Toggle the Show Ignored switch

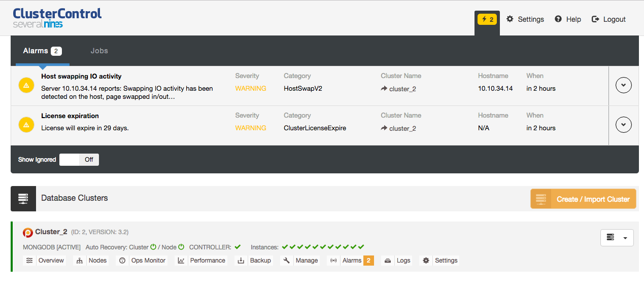[x=79, y=160]
